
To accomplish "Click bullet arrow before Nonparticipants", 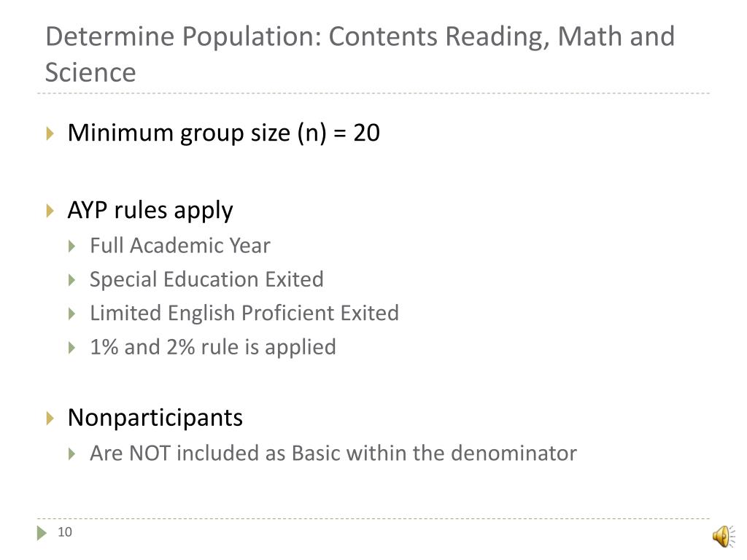I will pyautogui.click(x=50, y=418).
